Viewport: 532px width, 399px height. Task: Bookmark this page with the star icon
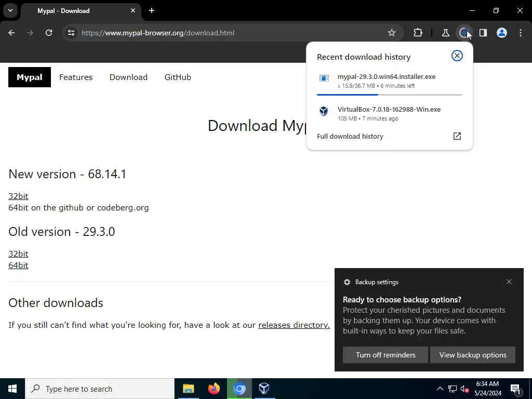392,33
